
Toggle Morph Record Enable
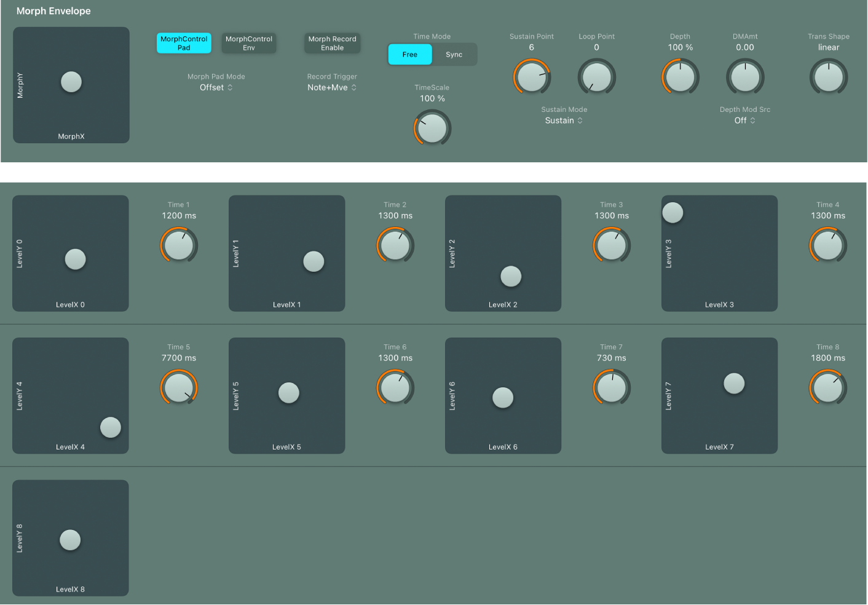click(332, 43)
